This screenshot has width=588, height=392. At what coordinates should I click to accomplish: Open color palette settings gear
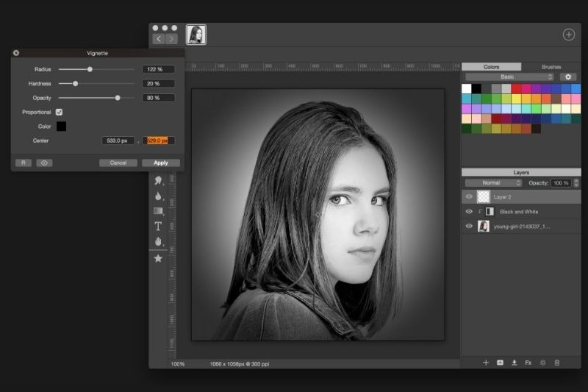tap(567, 77)
